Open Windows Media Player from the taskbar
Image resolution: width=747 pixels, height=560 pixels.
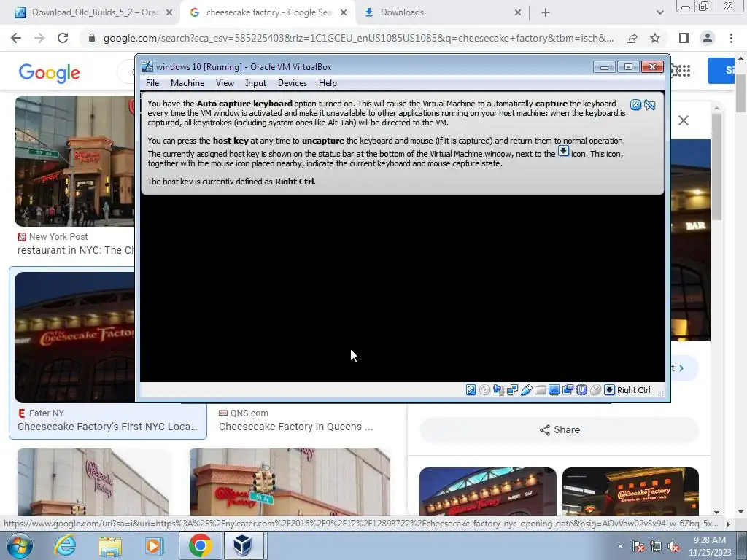coord(153,545)
